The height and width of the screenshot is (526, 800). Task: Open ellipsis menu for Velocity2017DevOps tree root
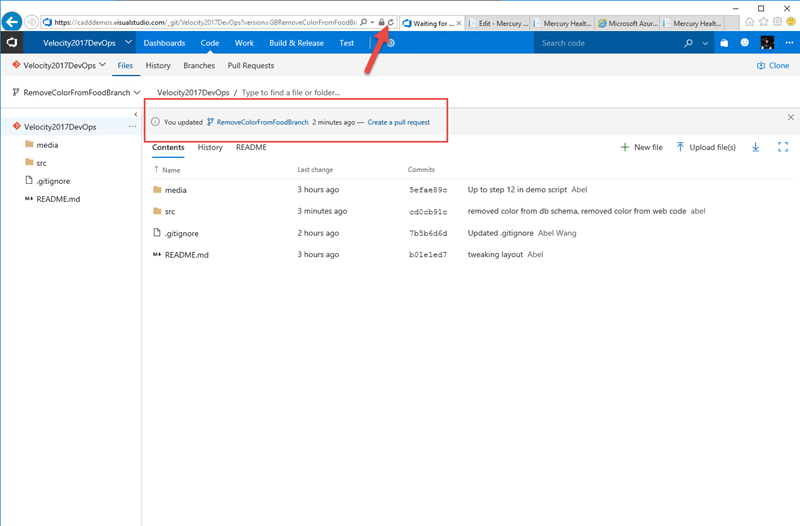point(132,127)
